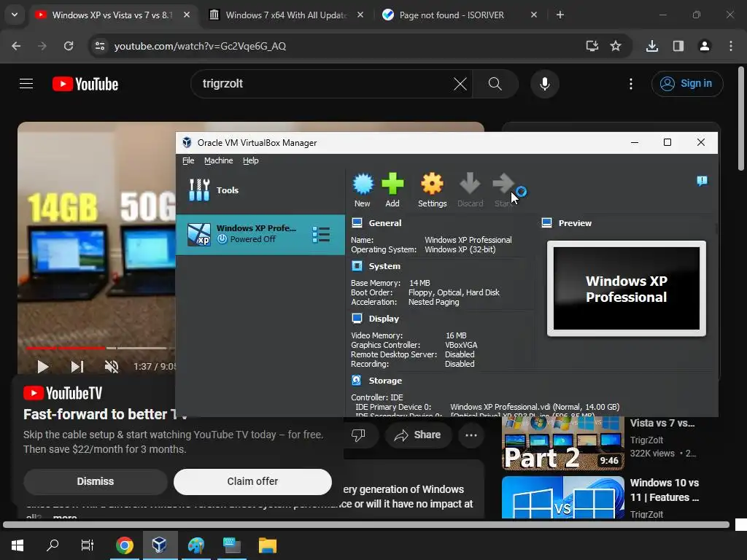Select Windows XP Professional virtual machine
Image resolution: width=747 pixels, height=560 pixels.
[x=260, y=234]
